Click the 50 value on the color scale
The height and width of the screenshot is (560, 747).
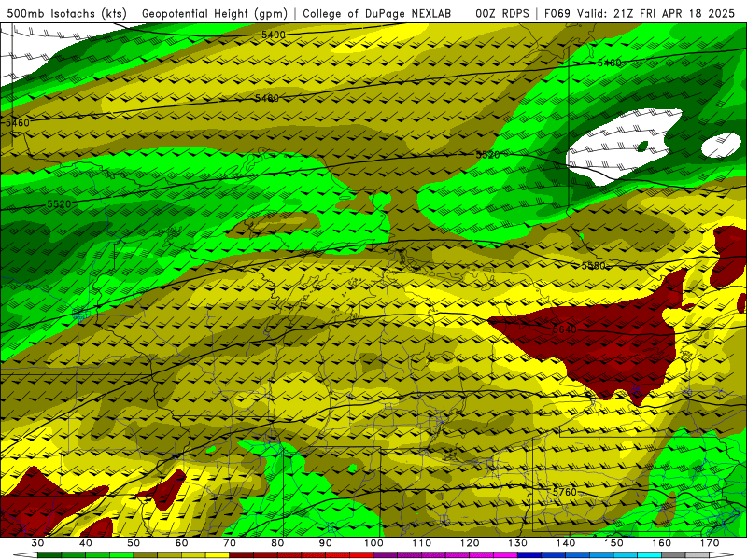[x=134, y=543]
